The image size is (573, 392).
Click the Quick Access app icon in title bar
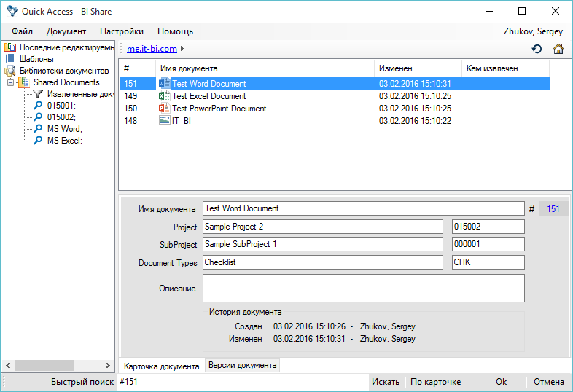(12, 11)
